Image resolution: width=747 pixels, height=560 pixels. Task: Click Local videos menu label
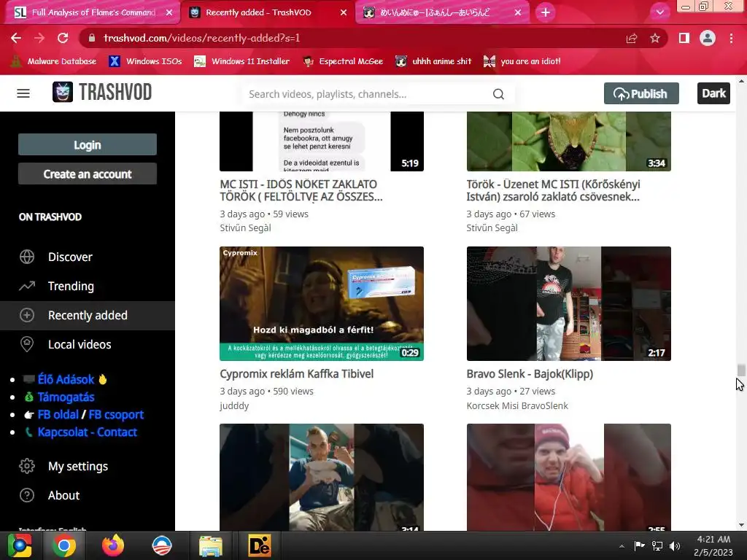click(x=80, y=344)
